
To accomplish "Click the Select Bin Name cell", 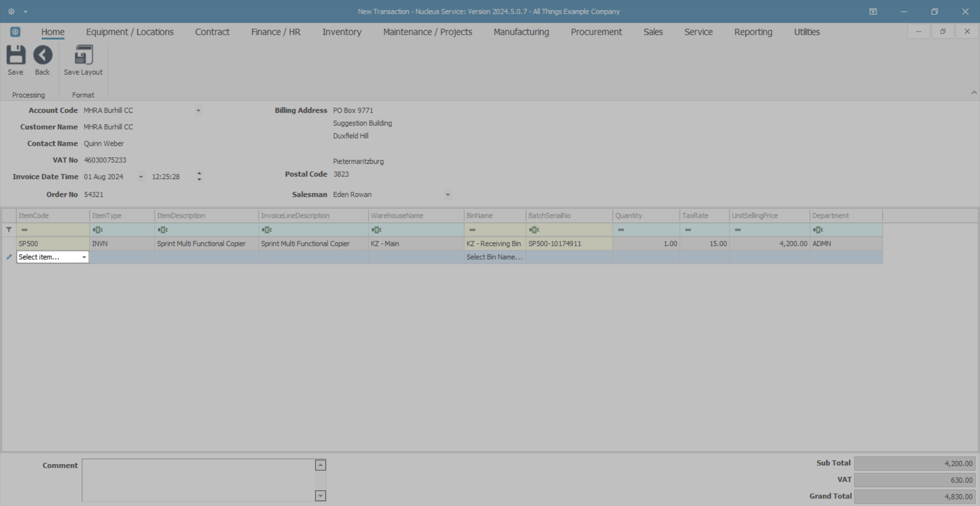I will 495,257.
